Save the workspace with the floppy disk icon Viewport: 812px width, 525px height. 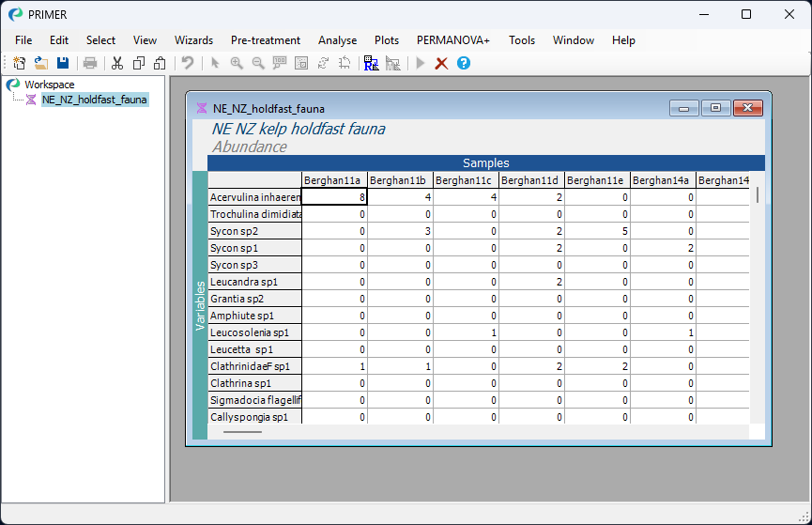click(x=63, y=63)
